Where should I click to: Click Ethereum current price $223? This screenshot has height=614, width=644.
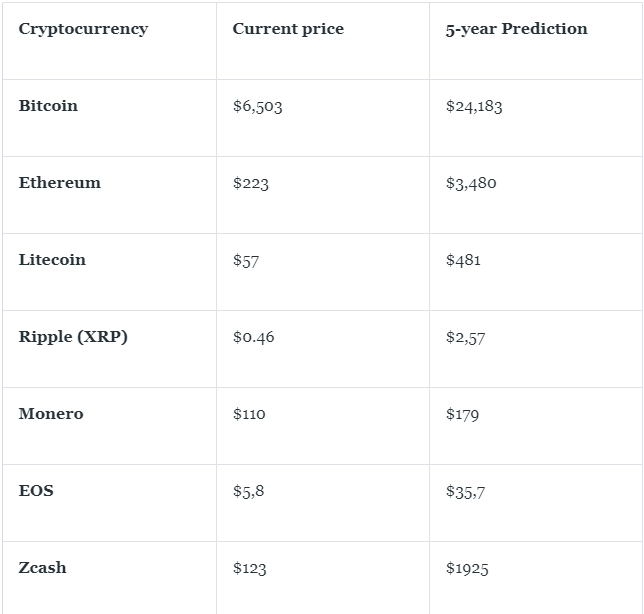(x=250, y=184)
